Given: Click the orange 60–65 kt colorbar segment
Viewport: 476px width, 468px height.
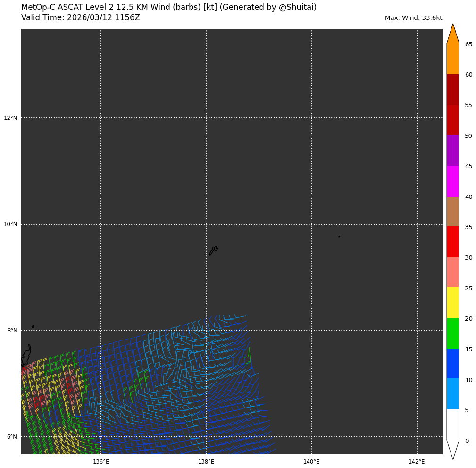Looking at the screenshot, I should (x=453, y=59).
